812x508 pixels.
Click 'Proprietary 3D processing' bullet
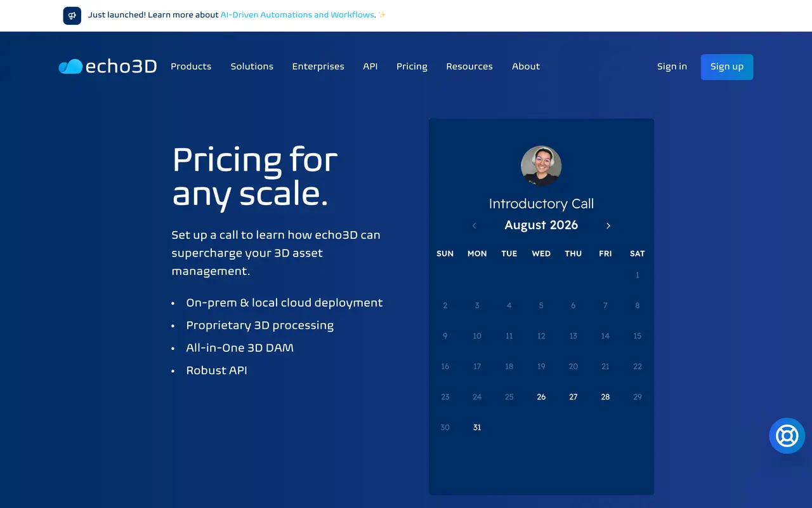pyautogui.click(x=260, y=326)
